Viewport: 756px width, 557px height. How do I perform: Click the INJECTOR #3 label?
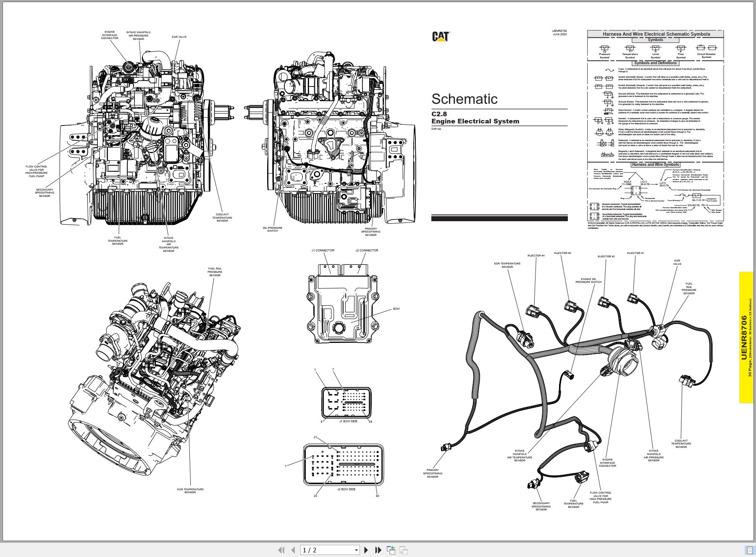coord(562,253)
